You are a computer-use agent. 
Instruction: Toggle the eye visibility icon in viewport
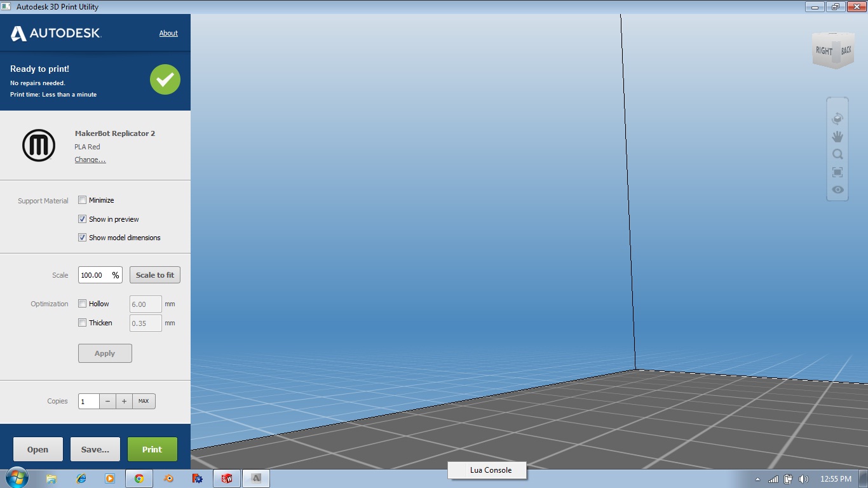pyautogui.click(x=837, y=190)
